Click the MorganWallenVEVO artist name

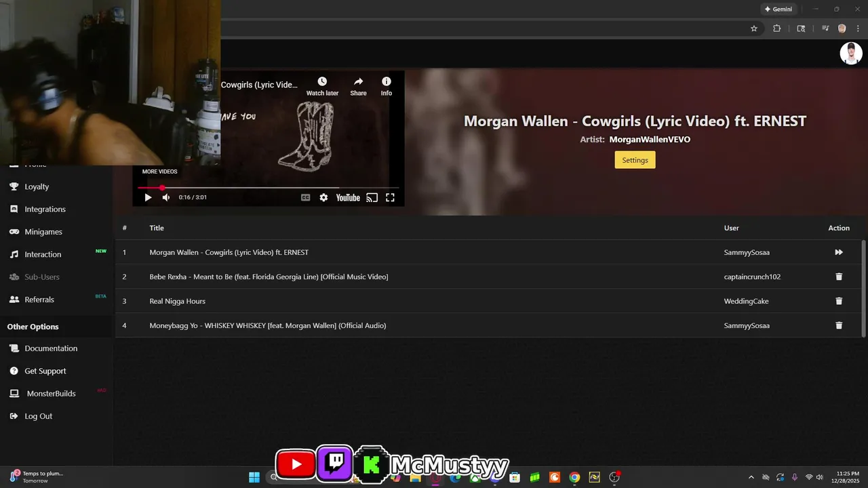coord(650,140)
